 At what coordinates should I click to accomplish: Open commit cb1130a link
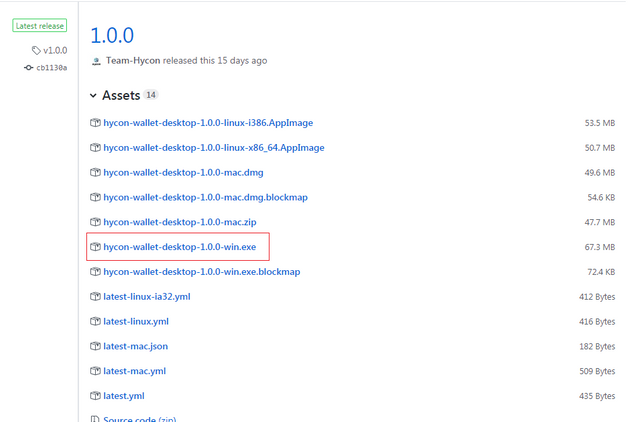pyautogui.click(x=52, y=68)
